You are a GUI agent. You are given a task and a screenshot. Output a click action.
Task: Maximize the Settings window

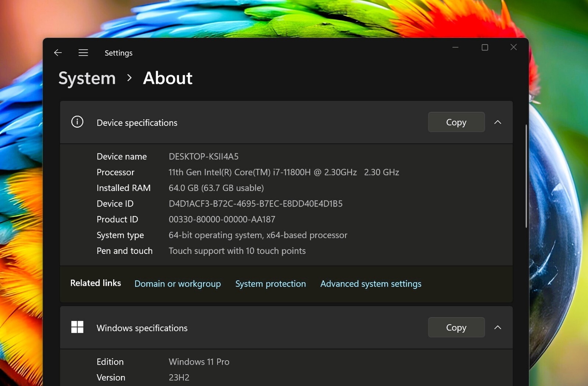(485, 47)
